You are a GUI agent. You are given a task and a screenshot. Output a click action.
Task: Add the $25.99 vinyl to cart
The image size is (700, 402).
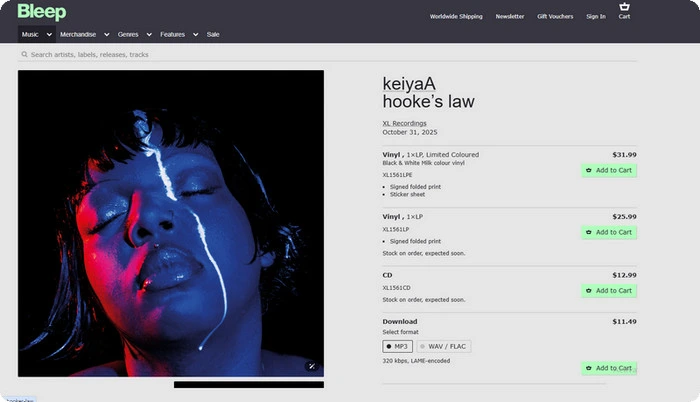608,232
